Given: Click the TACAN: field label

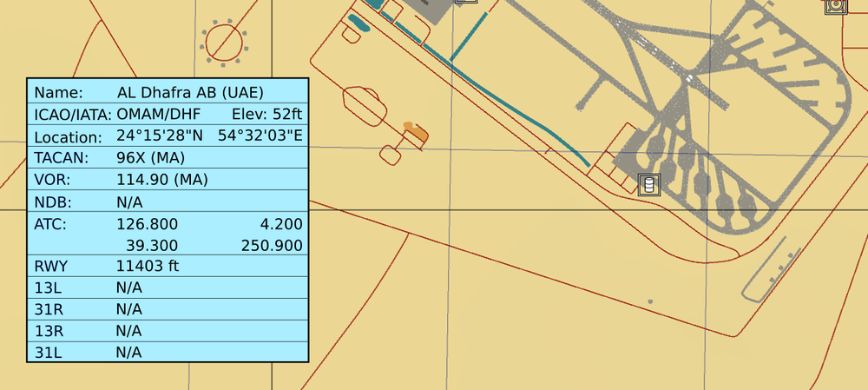Looking at the screenshot, I should click(62, 158).
